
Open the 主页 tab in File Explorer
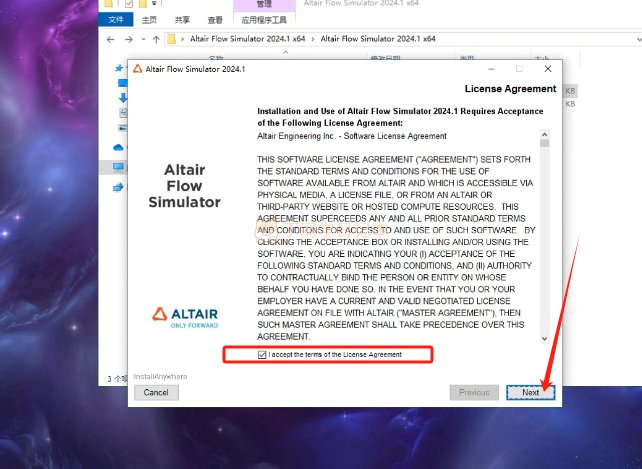click(149, 20)
